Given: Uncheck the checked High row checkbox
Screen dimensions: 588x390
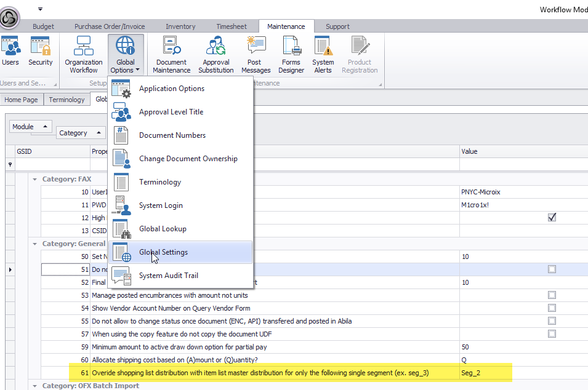Looking at the screenshot, I should click(x=552, y=217).
